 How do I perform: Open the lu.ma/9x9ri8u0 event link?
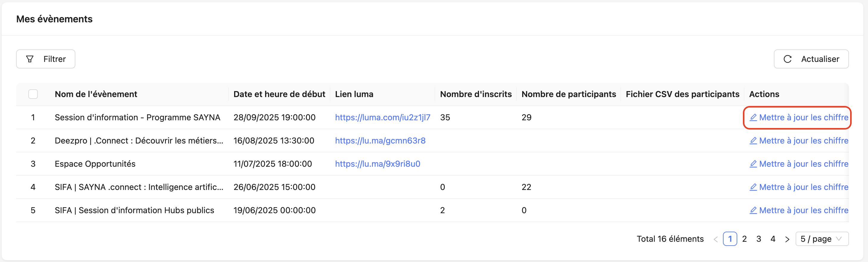point(377,164)
